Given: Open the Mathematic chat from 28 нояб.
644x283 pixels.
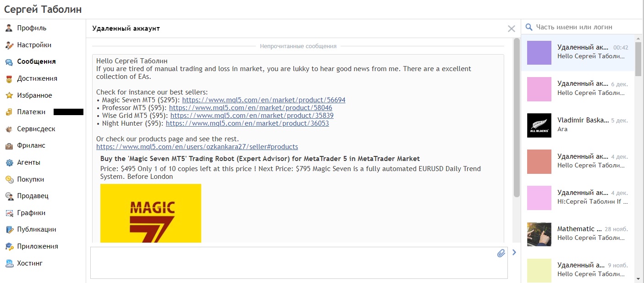Looking at the screenshot, I should (x=578, y=234).
